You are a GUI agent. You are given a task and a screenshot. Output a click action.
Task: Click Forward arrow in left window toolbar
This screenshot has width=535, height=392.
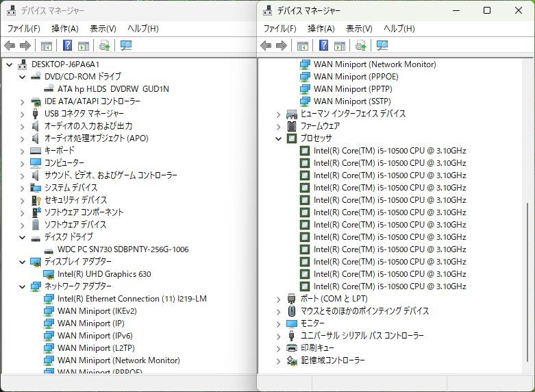click(x=25, y=45)
